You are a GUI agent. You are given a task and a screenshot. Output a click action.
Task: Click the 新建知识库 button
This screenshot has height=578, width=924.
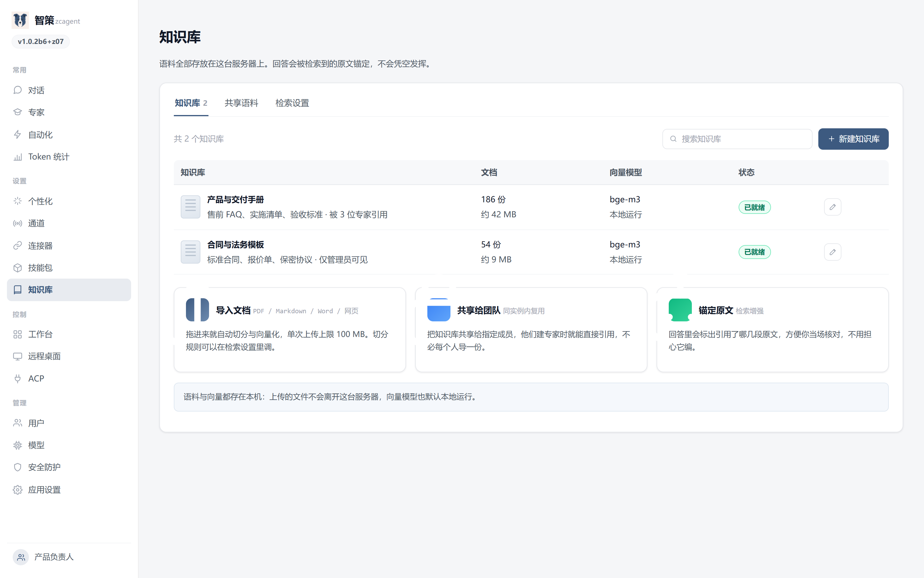853,139
